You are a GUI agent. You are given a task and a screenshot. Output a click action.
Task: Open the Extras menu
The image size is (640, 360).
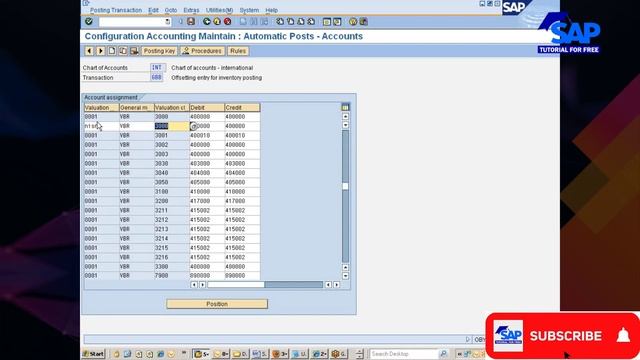(191, 10)
